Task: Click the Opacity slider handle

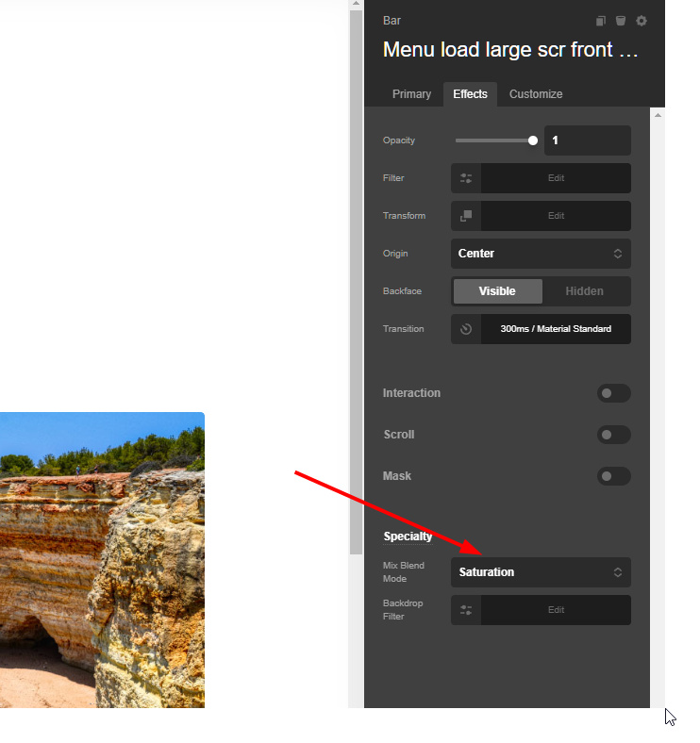Action: (x=533, y=140)
